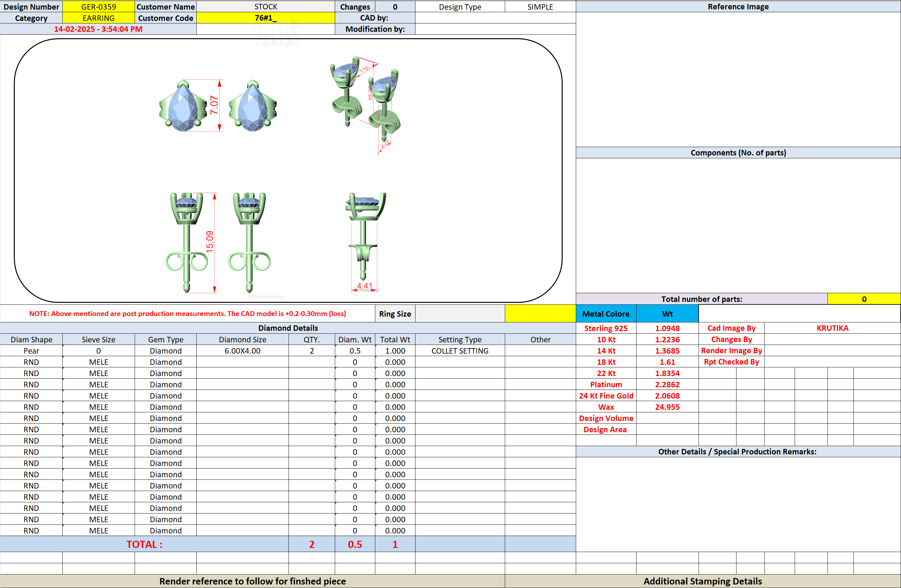Viewport: 901px width, 588px height.
Task: Select the Ring Size label
Action: pos(395,314)
